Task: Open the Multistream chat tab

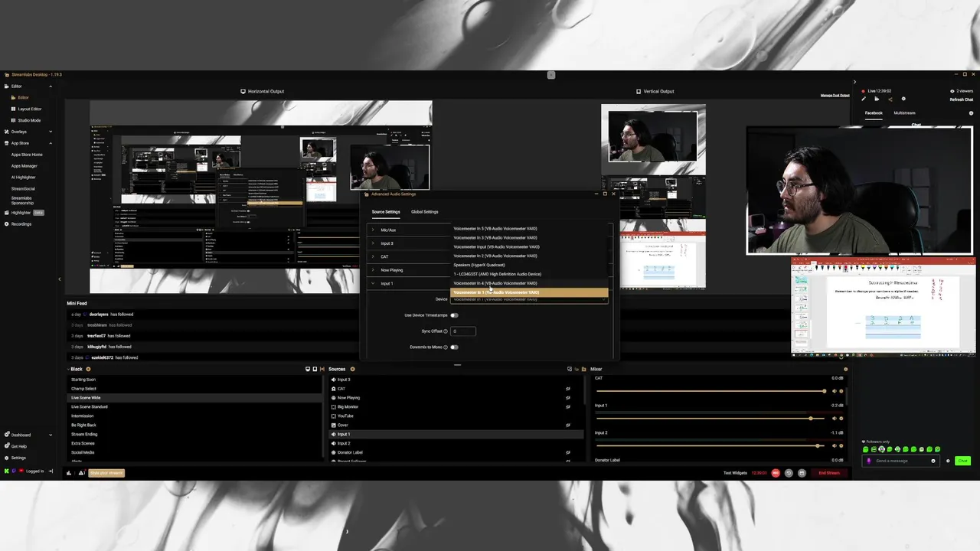Action: 904,112
